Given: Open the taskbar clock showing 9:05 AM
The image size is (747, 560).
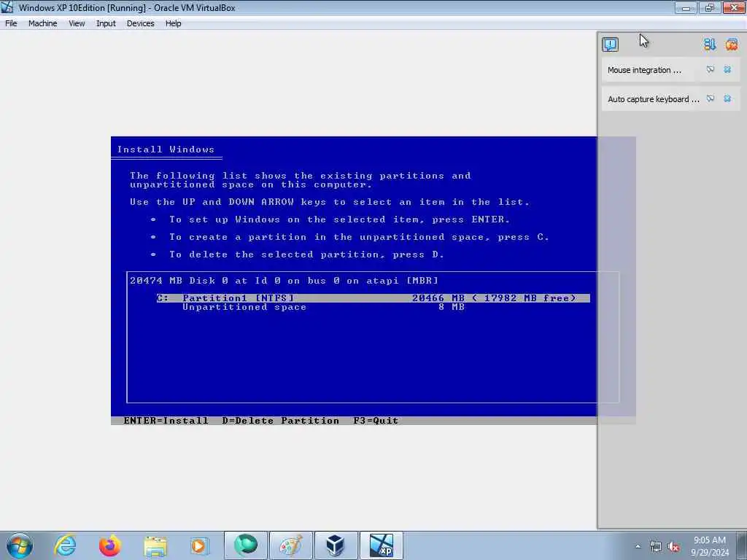Looking at the screenshot, I should 710,546.
